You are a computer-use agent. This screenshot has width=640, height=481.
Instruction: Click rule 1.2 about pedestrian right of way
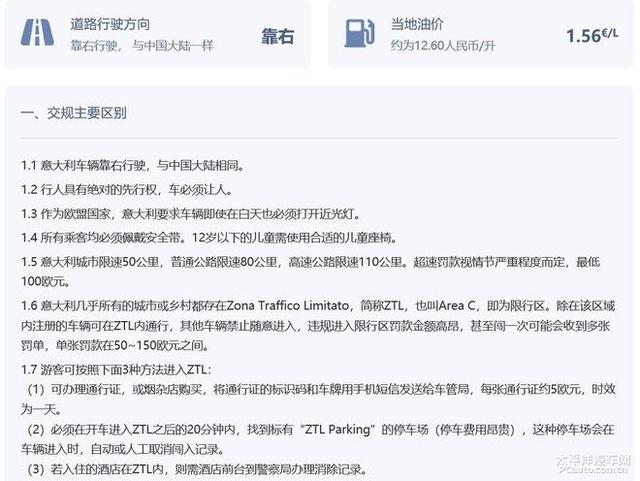coord(127,189)
